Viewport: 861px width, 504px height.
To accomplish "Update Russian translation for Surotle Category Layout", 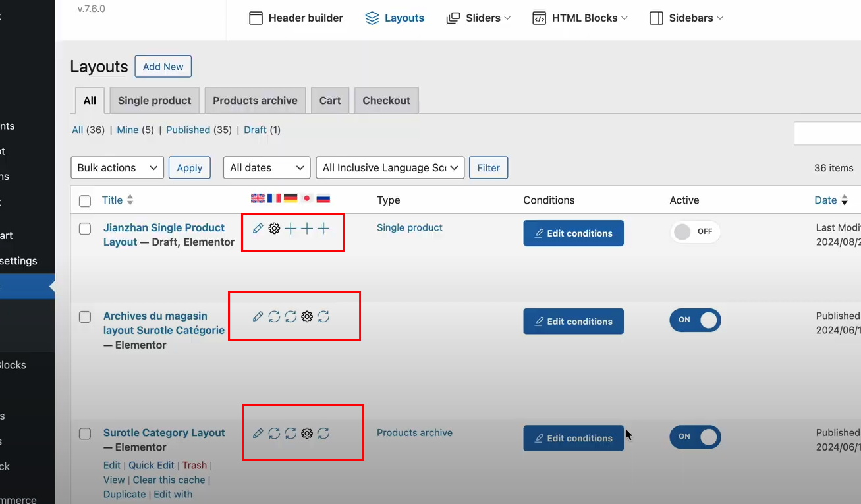I will (323, 434).
